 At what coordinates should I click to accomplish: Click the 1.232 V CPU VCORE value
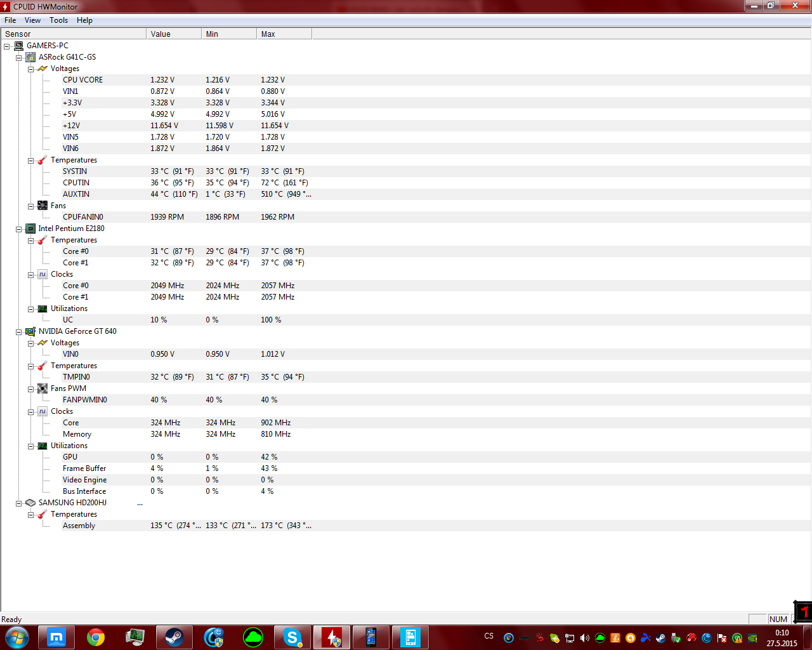tap(162, 80)
